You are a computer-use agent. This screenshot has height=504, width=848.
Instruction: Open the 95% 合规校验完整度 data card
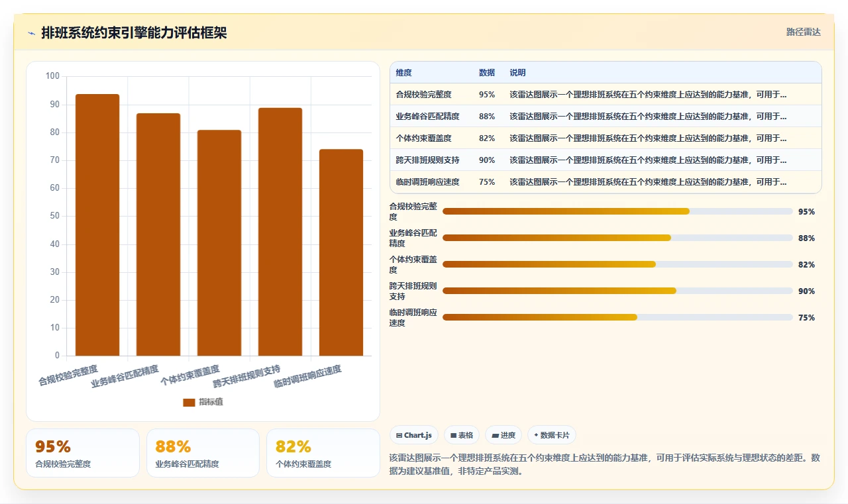pyautogui.click(x=83, y=453)
